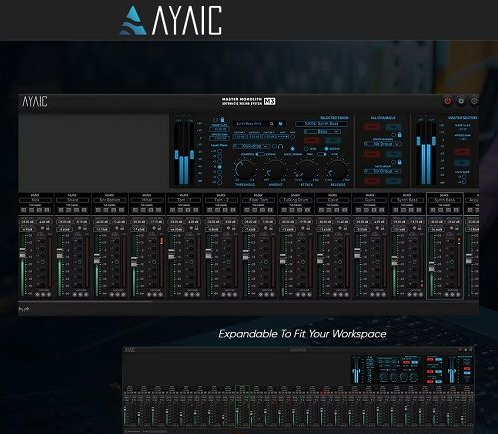The image size is (498, 434).
Task: Select the lit blue radio button above the Release knob
Action: pyautogui.click(x=326, y=149)
